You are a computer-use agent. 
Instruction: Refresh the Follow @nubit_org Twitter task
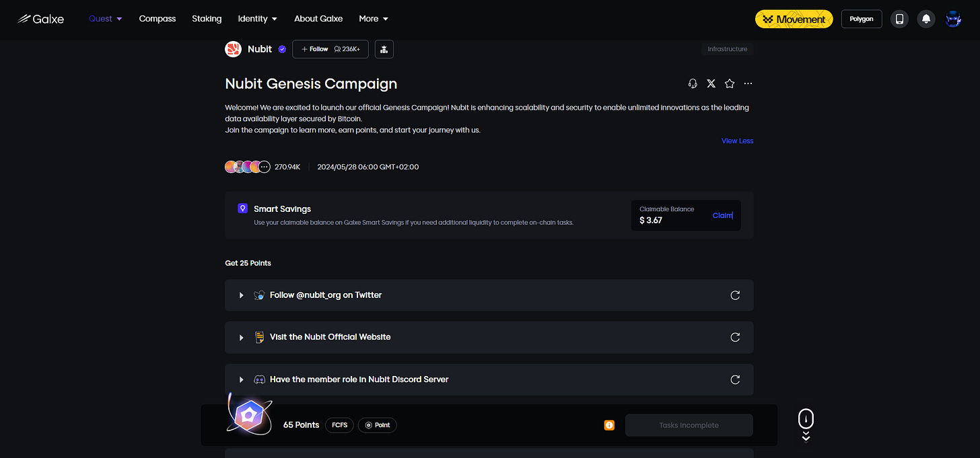coord(735,295)
